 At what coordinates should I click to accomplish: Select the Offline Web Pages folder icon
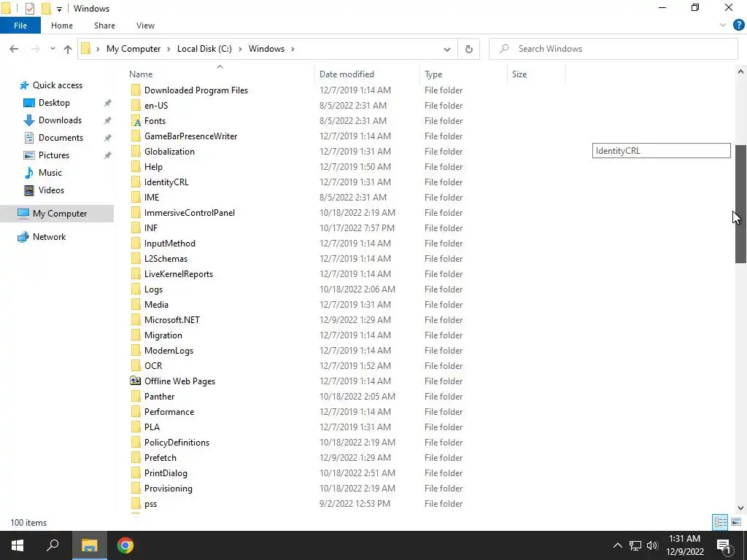pyautogui.click(x=136, y=381)
